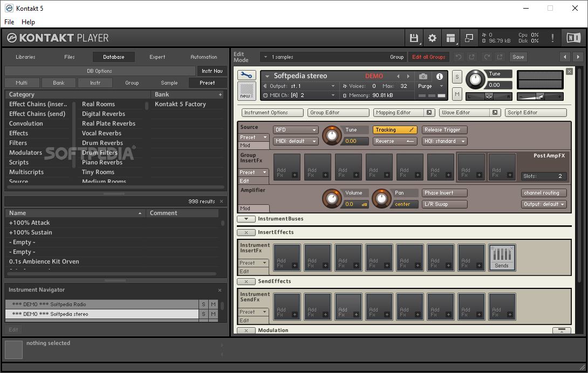Click the redo arrow icon
This screenshot has width=588, height=373.
(x=487, y=57)
